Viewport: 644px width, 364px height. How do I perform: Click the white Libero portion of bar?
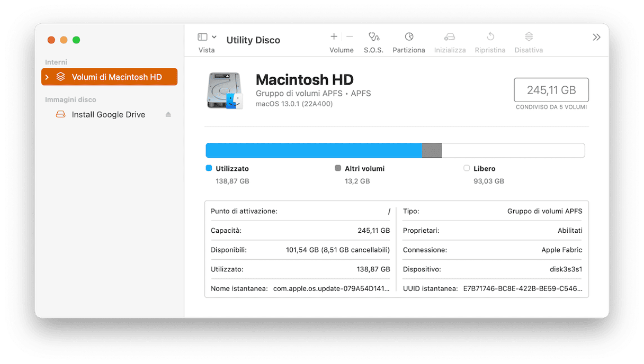pos(513,150)
